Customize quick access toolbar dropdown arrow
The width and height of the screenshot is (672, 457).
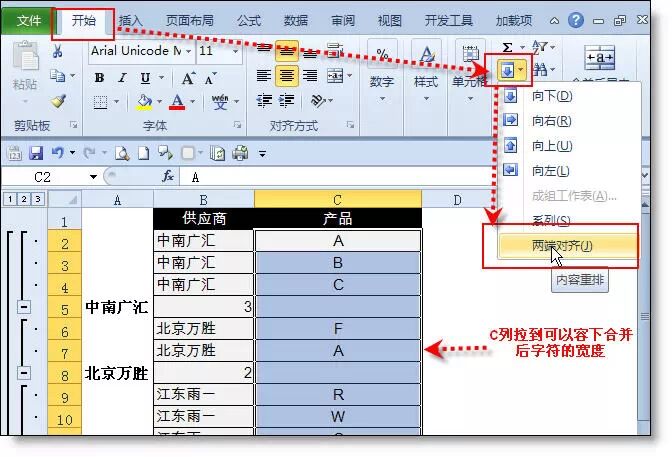click(x=262, y=153)
